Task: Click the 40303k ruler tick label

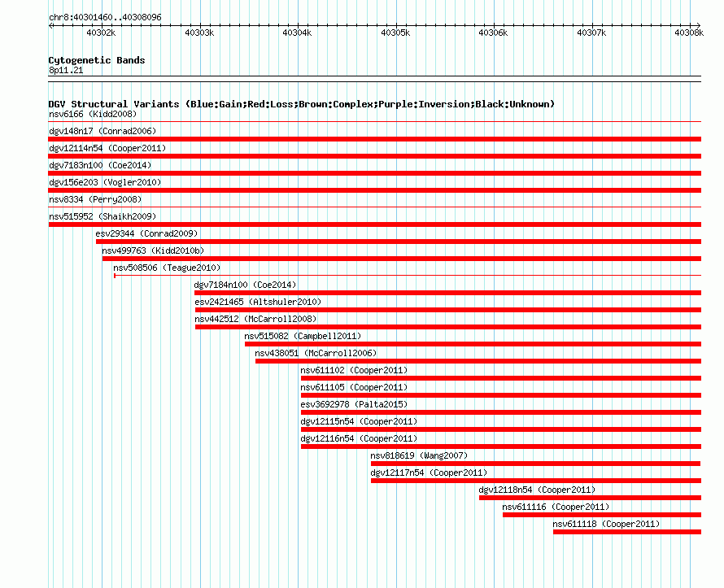Action: 199,33
